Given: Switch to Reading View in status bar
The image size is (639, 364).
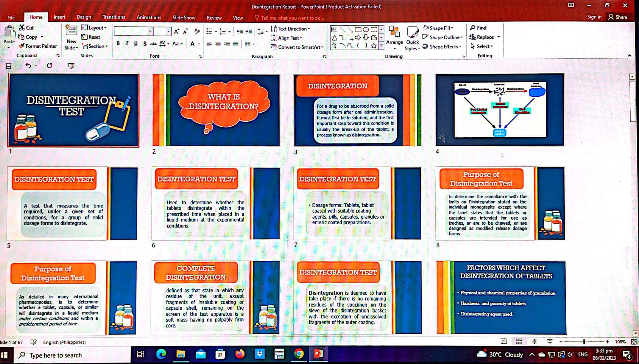Looking at the screenshot, I should pyautogui.click(x=534, y=342).
